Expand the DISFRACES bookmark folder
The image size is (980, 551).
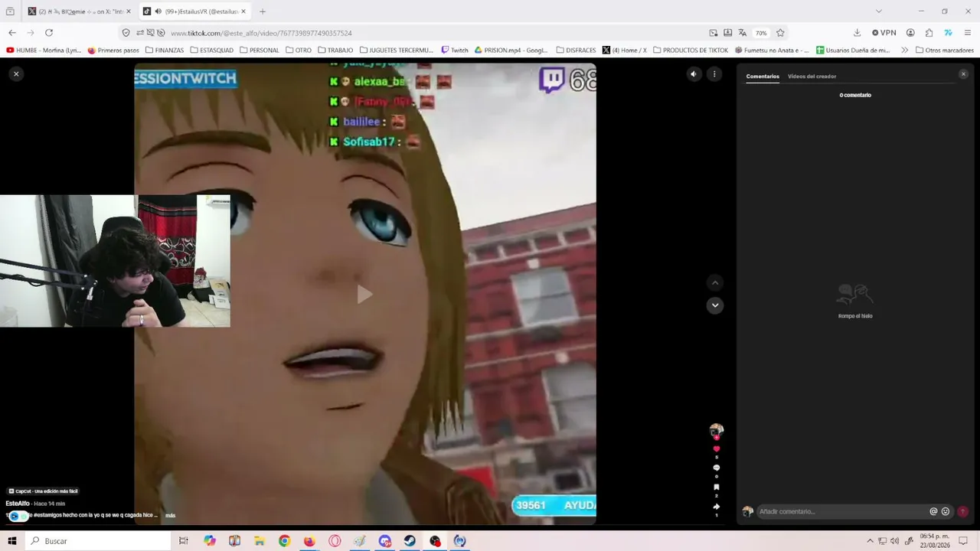coord(576,51)
